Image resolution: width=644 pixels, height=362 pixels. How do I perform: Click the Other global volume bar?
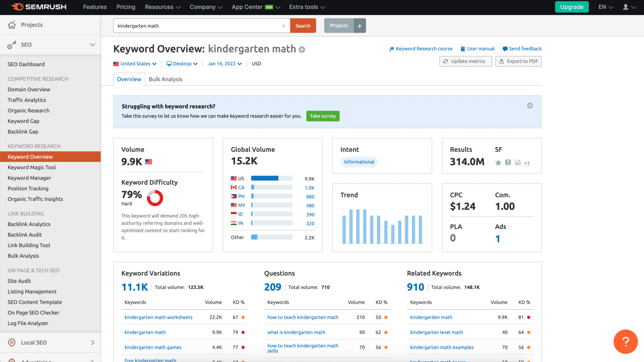click(272, 237)
